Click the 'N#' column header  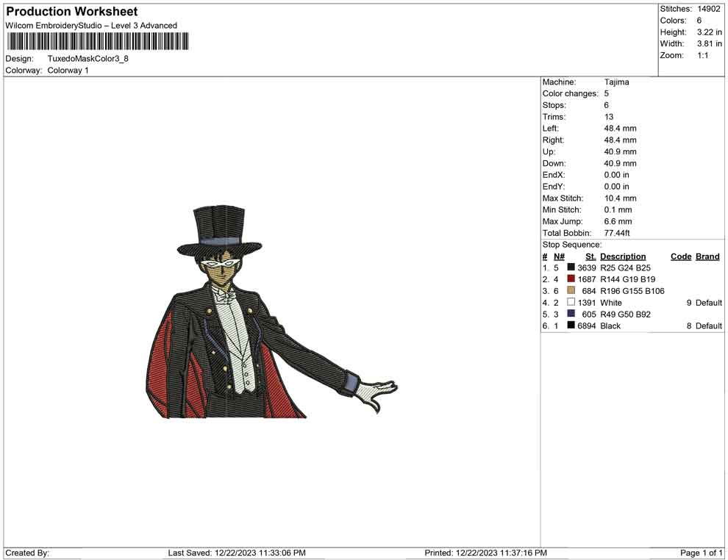[559, 256]
